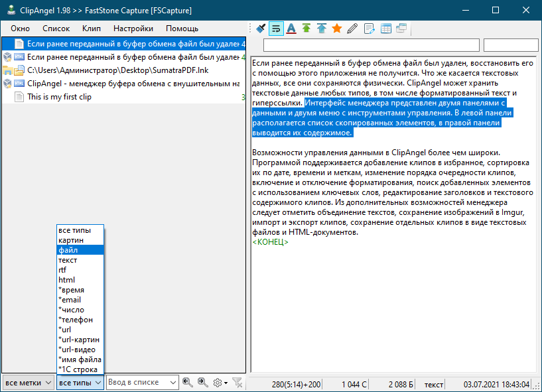Open the 'Ввод в списке' search dropdown arrow

coord(173,383)
